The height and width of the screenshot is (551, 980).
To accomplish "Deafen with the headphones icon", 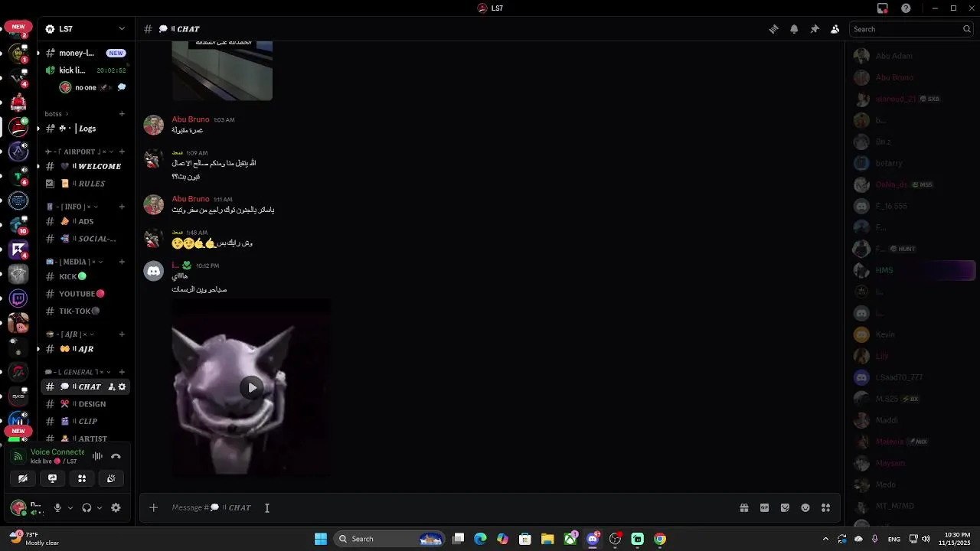I will [x=87, y=507].
